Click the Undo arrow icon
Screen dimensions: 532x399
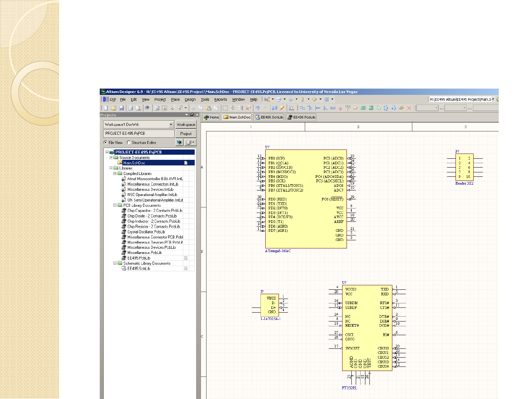[x=258, y=108]
